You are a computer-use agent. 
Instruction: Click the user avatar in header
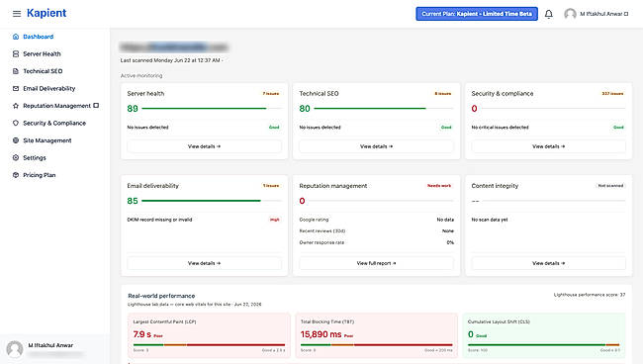pyautogui.click(x=570, y=14)
